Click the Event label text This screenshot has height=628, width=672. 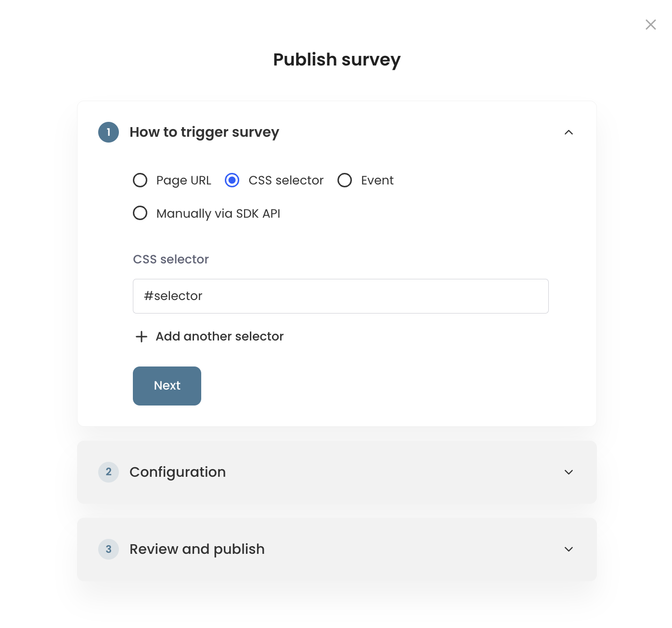click(377, 181)
